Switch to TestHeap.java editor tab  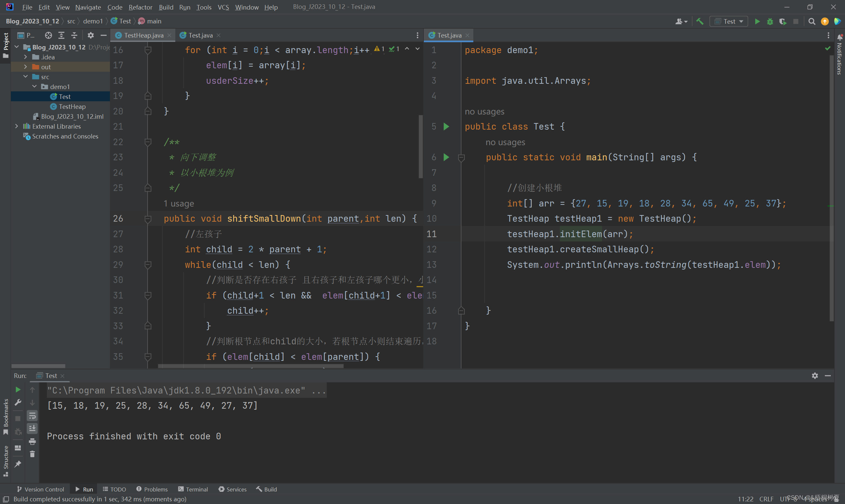(143, 35)
